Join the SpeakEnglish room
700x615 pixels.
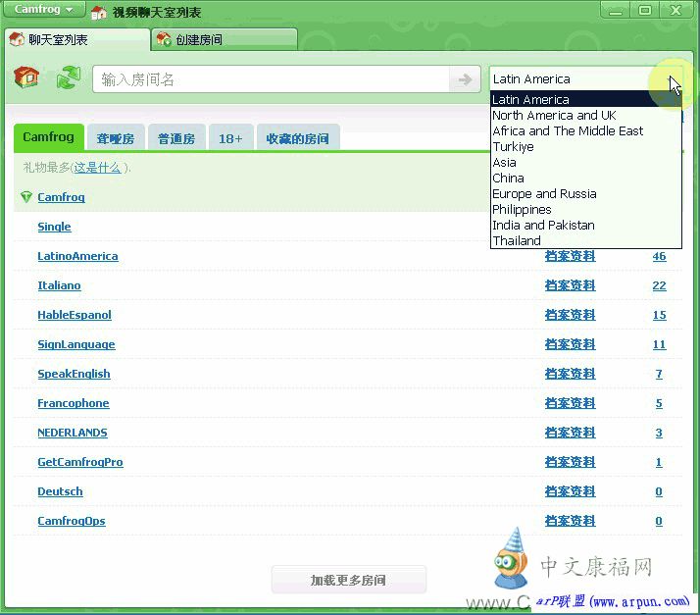click(x=74, y=374)
